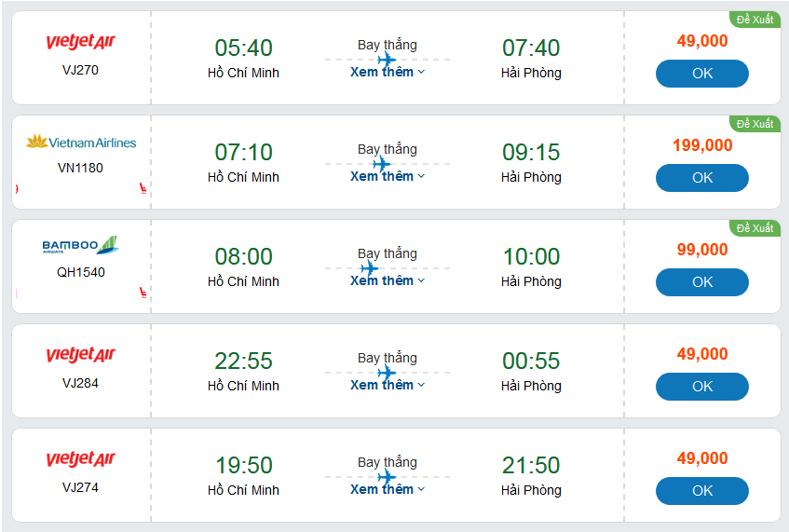This screenshot has height=532, width=789.
Task: Select the Bamboo flight with its OK button
Action: coord(701,281)
